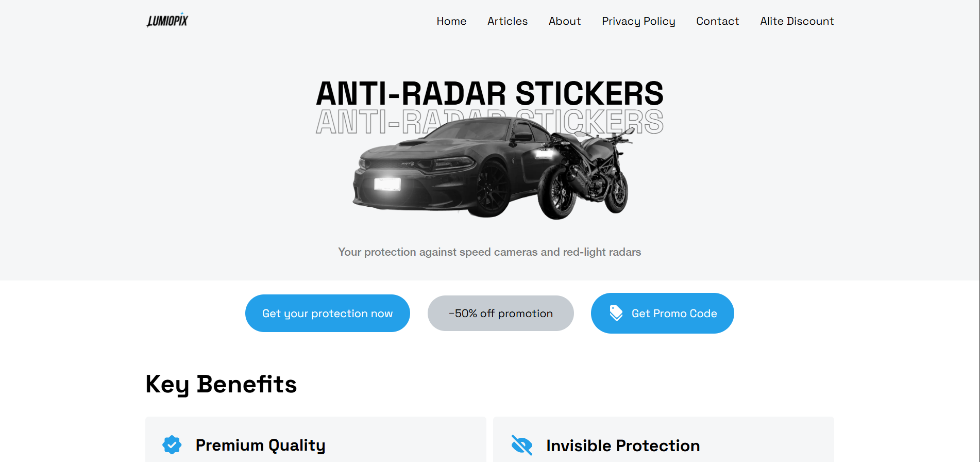980x462 pixels.
Task: Open the About page link
Action: (565, 21)
